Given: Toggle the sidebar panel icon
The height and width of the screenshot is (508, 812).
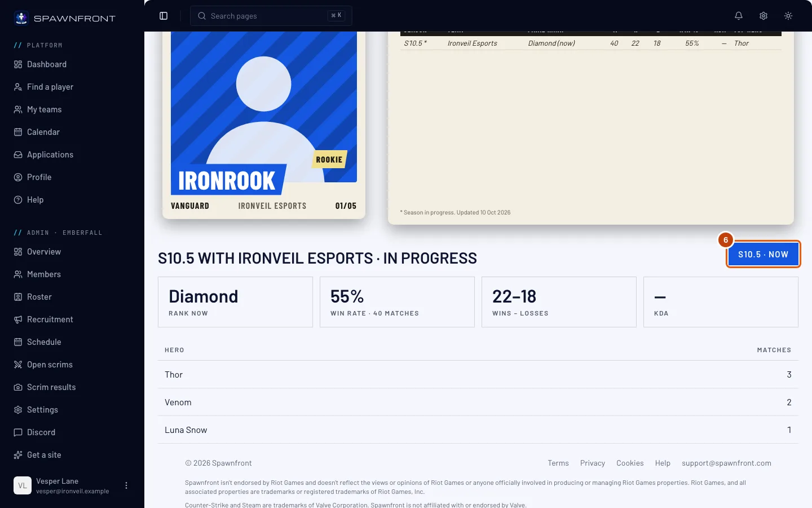Looking at the screenshot, I should [164, 16].
